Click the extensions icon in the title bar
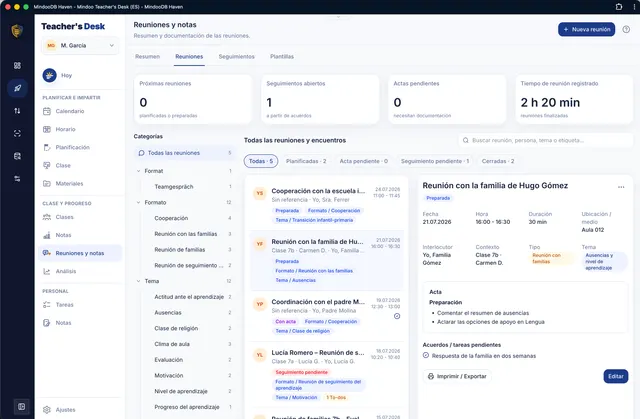Viewport: 640px width, 419px height. (x=619, y=7)
